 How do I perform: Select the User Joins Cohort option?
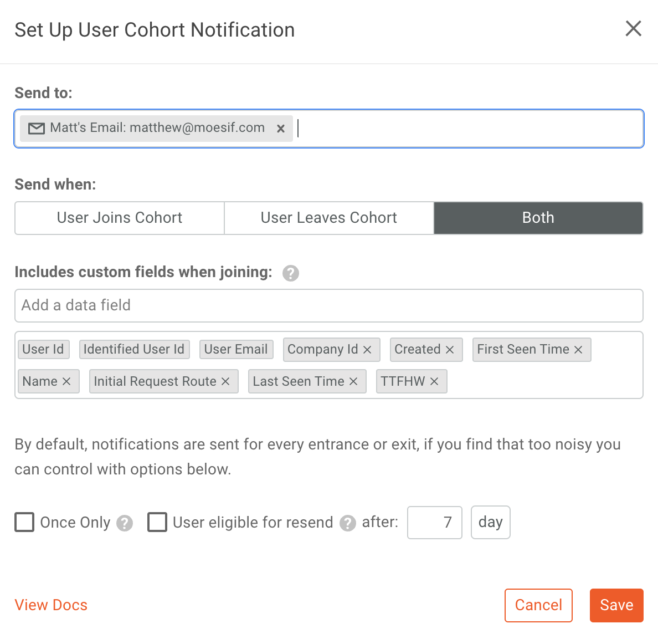tap(119, 218)
